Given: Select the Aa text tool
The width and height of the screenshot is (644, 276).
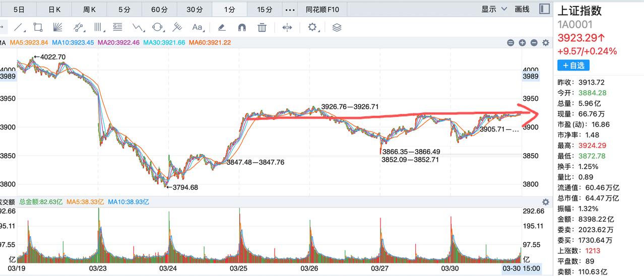Looking at the screenshot, I should click(197, 27).
